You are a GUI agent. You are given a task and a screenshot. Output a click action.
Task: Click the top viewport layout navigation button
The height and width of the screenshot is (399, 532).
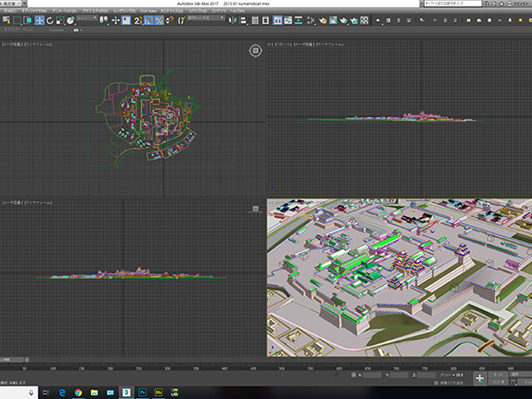point(256,51)
